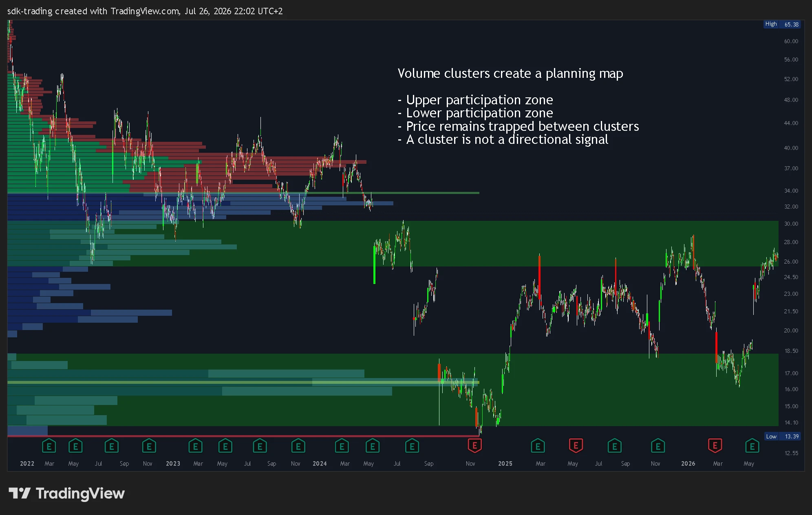Click the 2025 year label on time axis

click(505, 464)
